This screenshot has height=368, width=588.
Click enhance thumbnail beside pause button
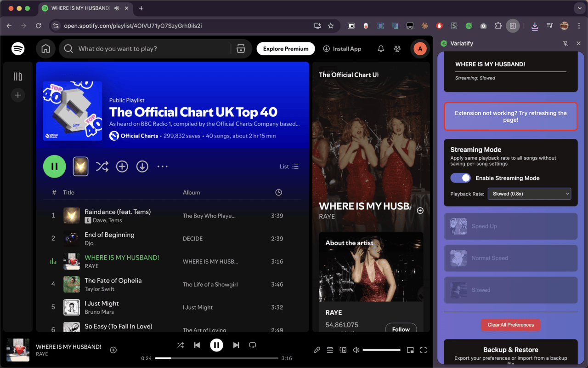(81, 167)
